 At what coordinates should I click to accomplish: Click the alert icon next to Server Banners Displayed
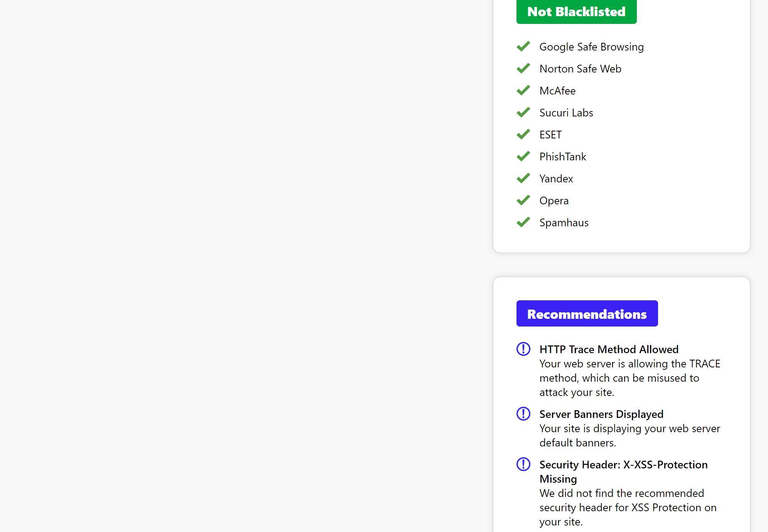pos(523,414)
